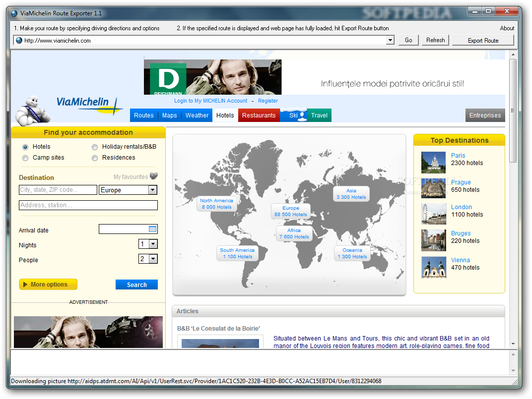Click the log pane scrollbar down arrow
The height and width of the screenshot is (399, 532).
pos(513,371)
